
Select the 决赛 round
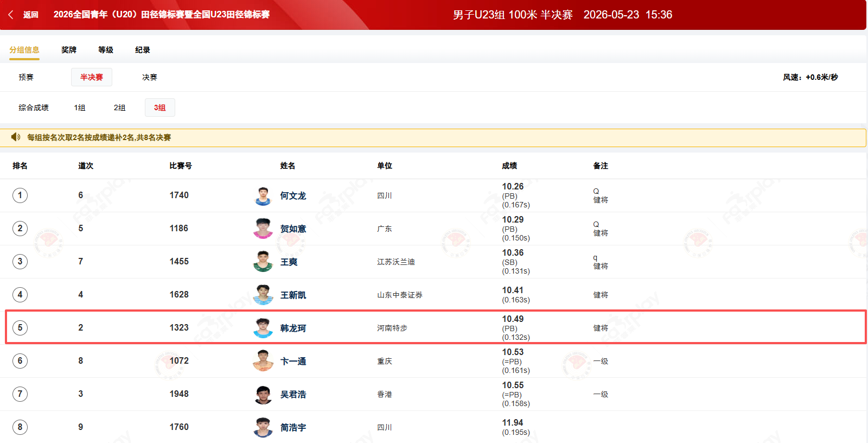coord(150,77)
